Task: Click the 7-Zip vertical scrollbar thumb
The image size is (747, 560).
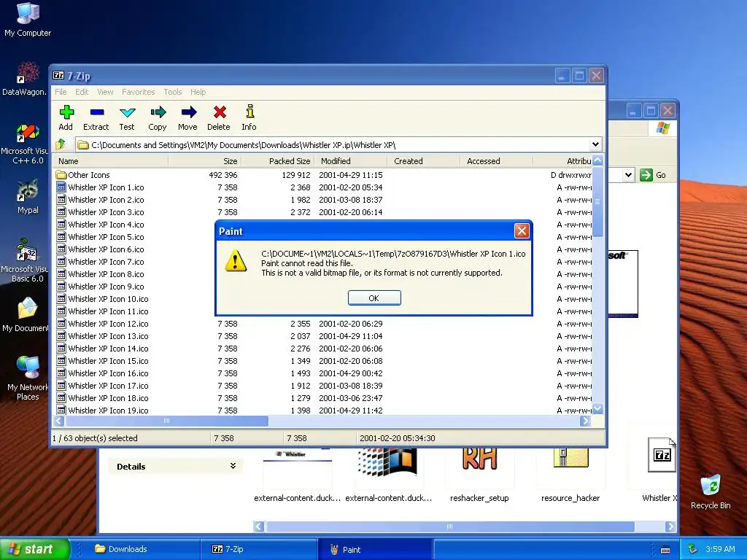Action: (597, 201)
